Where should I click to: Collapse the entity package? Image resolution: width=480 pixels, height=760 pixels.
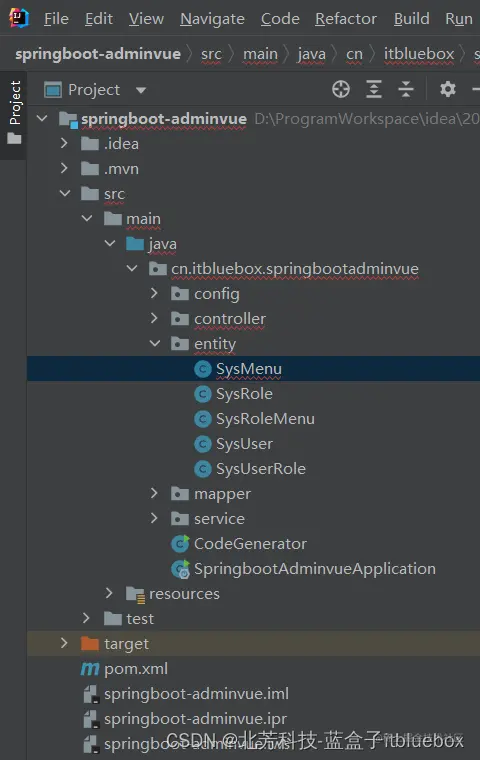click(155, 344)
